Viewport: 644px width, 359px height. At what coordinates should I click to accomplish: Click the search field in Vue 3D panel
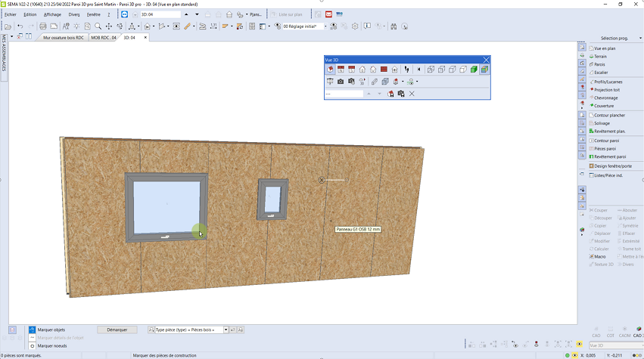(344, 94)
